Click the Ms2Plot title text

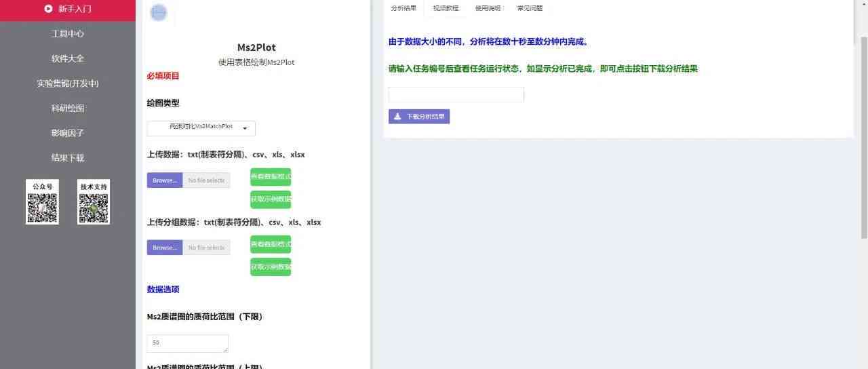tap(256, 47)
